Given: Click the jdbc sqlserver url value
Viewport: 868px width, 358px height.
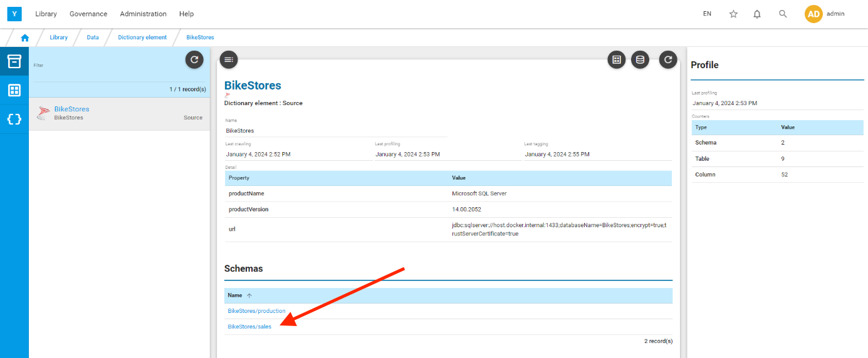Looking at the screenshot, I should 560,229.
